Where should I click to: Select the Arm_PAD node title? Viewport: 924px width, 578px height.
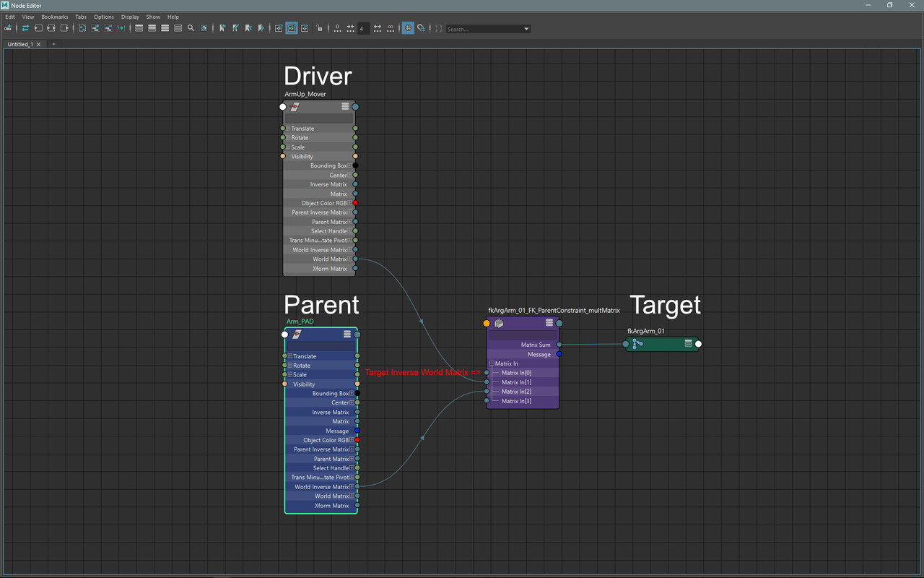tap(300, 322)
